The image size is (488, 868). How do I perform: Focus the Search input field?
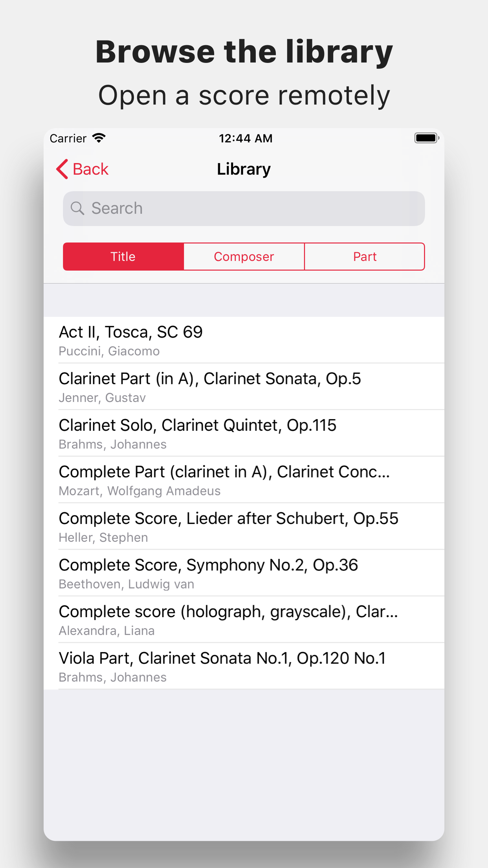(251, 208)
